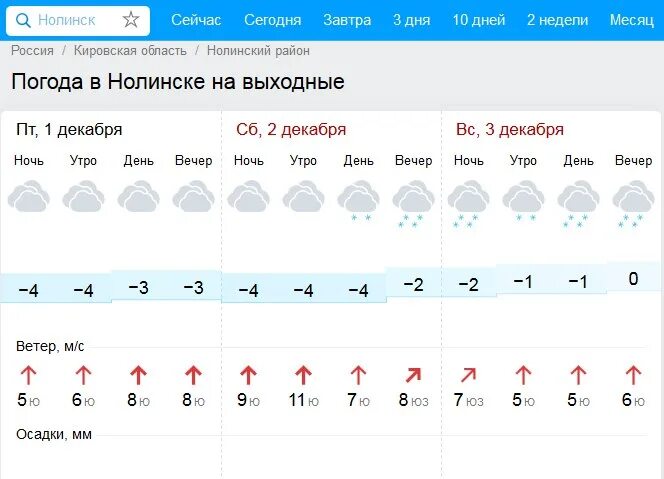Open the Кировская область breadcrumb link

click(130, 50)
